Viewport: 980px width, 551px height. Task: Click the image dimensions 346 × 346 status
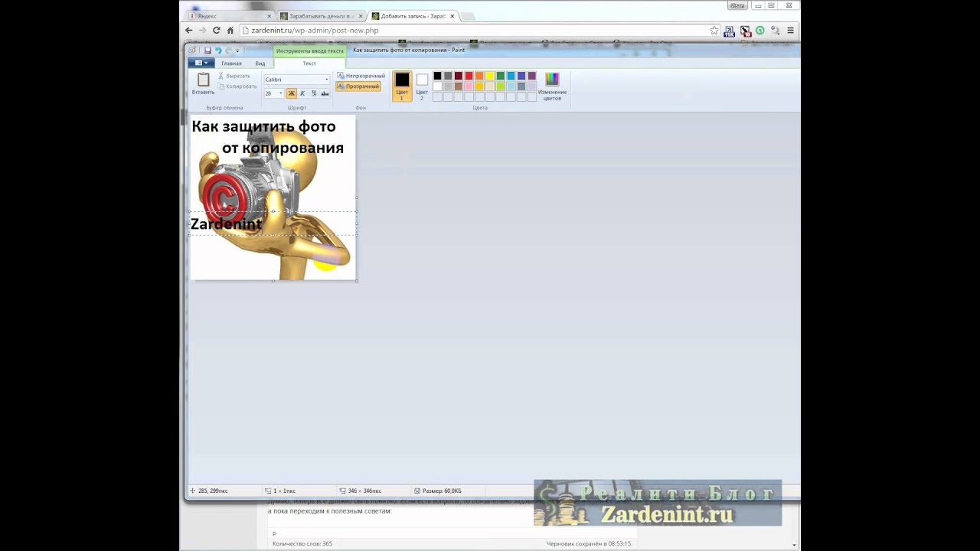(361, 491)
